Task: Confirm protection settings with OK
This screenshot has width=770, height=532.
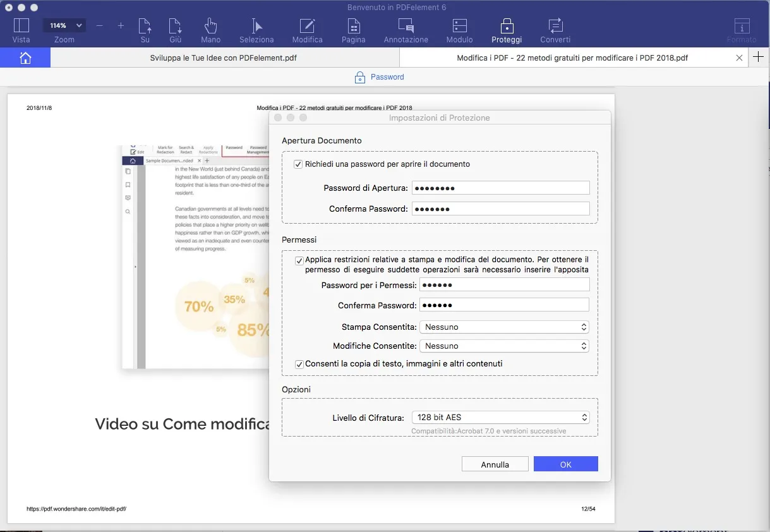Action: [x=565, y=463]
